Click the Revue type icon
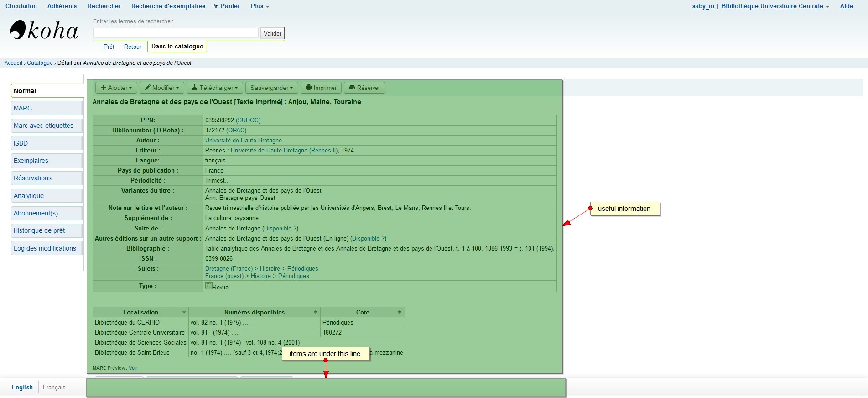Image resolution: width=868 pixels, height=398 pixels. click(208, 286)
